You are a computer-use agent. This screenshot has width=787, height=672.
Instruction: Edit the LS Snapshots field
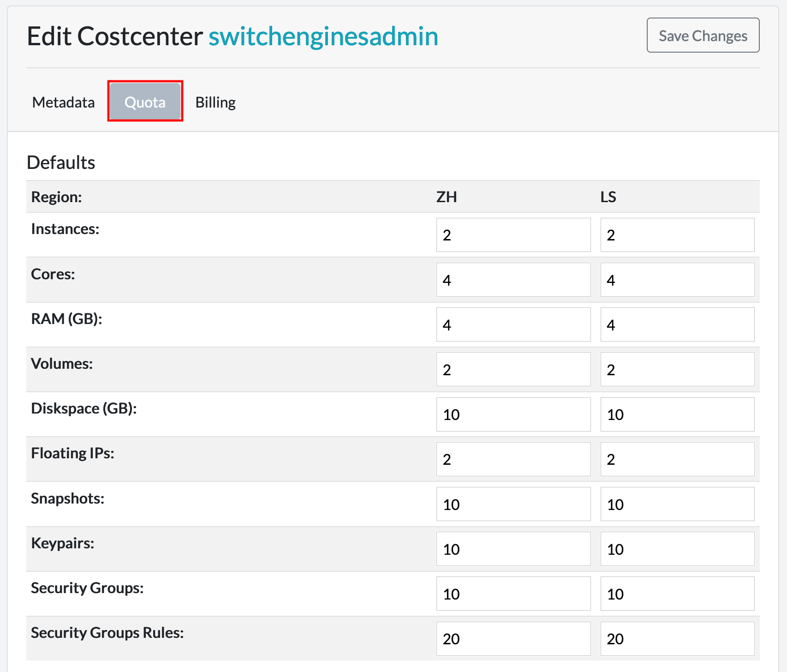[x=677, y=504]
